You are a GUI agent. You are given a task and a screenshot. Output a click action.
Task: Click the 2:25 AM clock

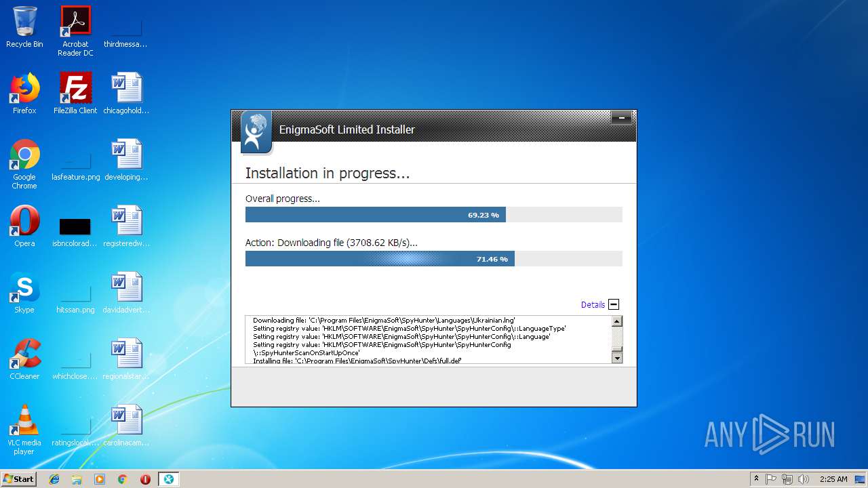[x=833, y=479]
